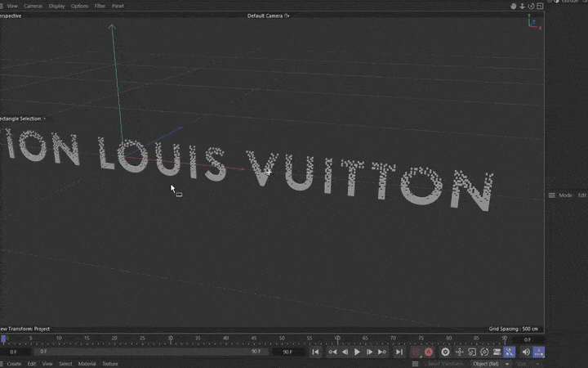Open the Filter menu
This screenshot has width=588, height=368.
tap(100, 6)
